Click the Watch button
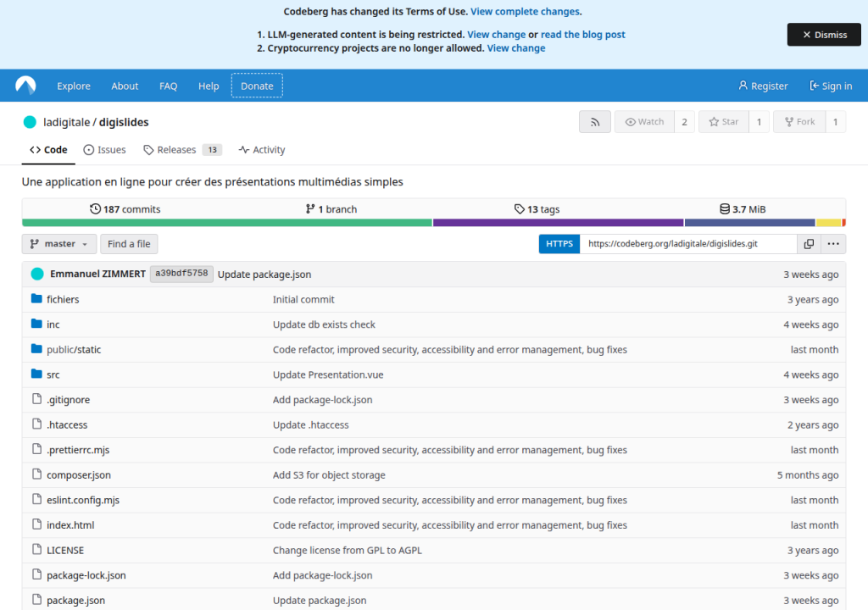Screen dimensions: 868x610 point(644,122)
